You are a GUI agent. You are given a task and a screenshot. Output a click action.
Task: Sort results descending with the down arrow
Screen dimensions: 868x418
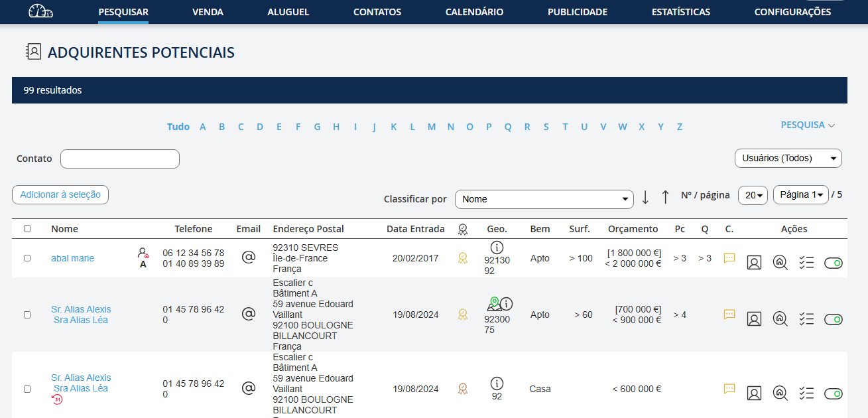click(x=645, y=197)
